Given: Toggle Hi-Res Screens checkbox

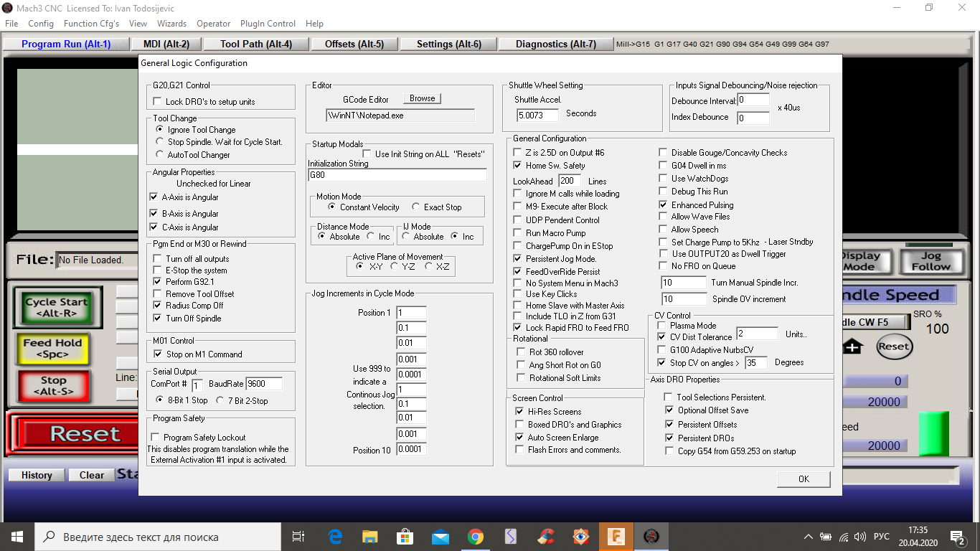Looking at the screenshot, I should point(520,411).
